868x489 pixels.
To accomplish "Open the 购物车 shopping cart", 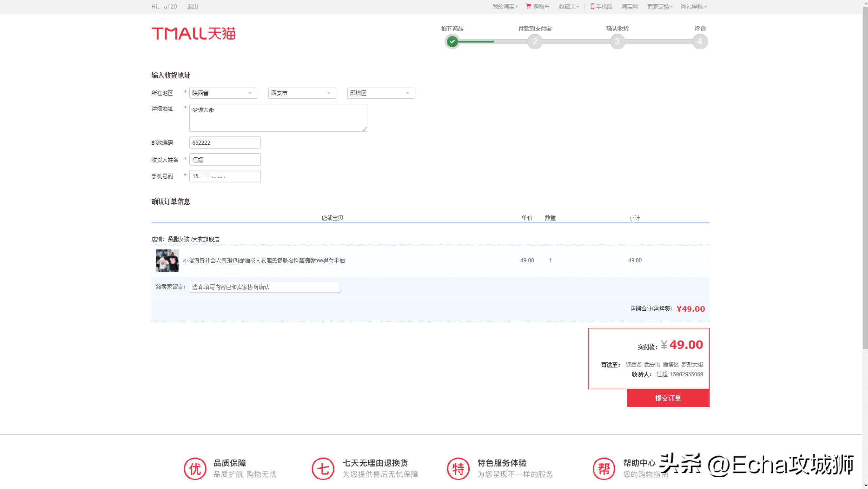I will 538,7.
